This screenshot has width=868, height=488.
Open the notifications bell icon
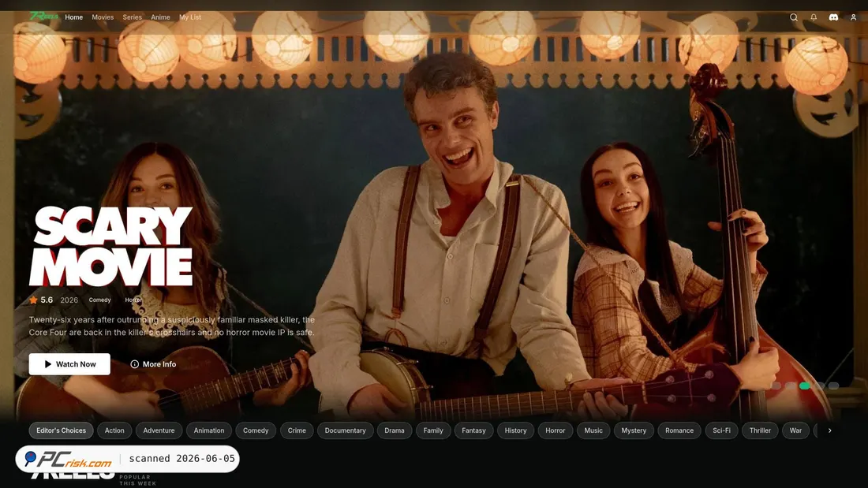pyautogui.click(x=814, y=17)
